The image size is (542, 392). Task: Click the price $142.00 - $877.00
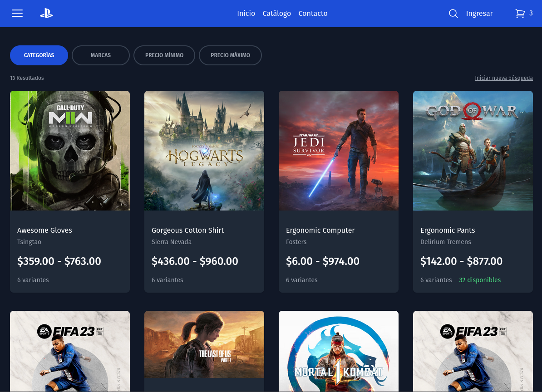click(462, 261)
